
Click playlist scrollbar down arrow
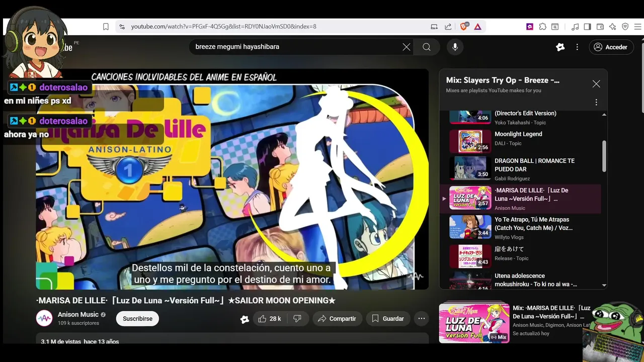tap(604, 285)
